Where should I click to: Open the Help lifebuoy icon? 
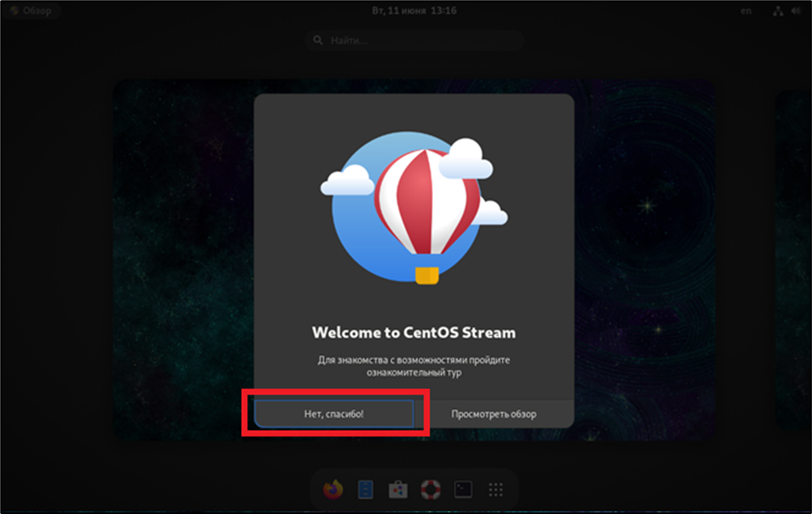[x=431, y=489]
